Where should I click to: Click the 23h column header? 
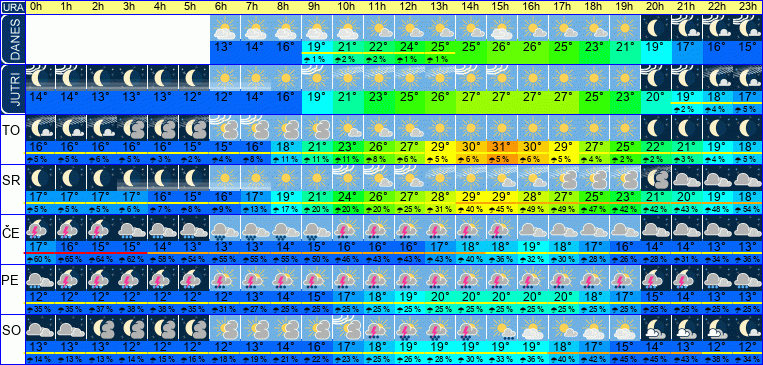pyautogui.click(x=748, y=7)
